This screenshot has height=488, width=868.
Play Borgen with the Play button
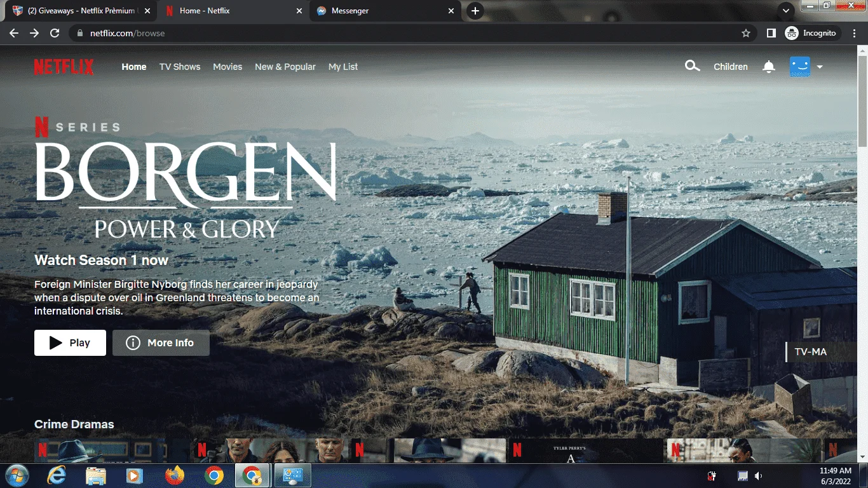(x=70, y=342)
